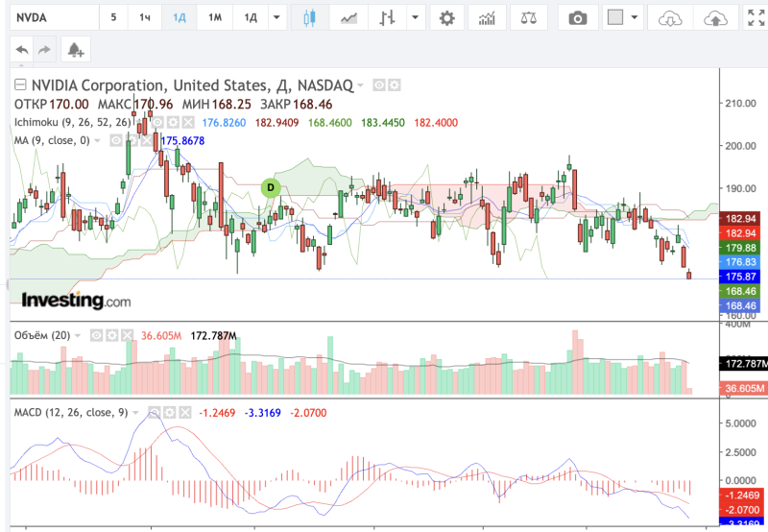Toggle MACD indicator visibility eye

155,412
